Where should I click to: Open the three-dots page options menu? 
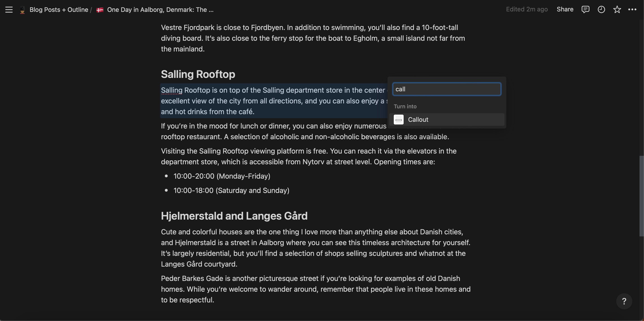pyautogui.click(x=632, y=9)
